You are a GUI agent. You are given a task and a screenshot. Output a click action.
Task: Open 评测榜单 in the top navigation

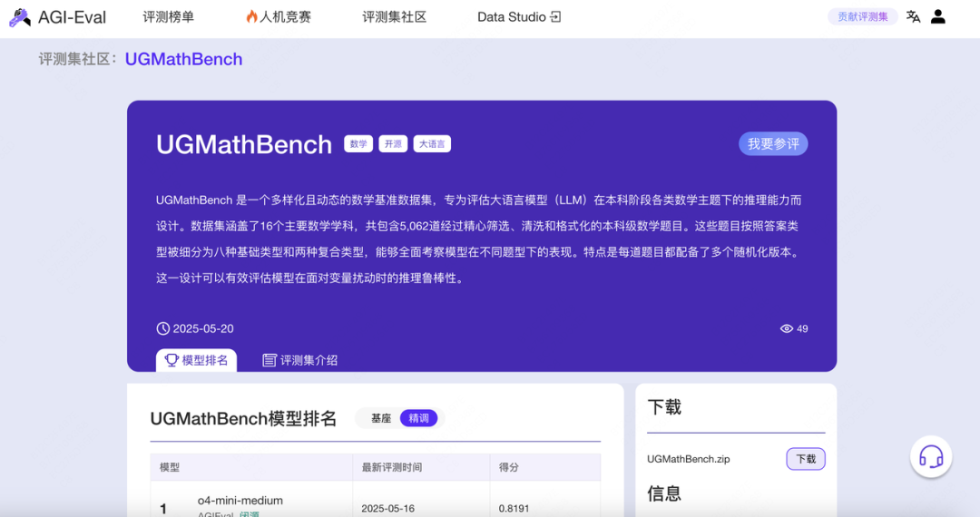[x=168, y=17]
